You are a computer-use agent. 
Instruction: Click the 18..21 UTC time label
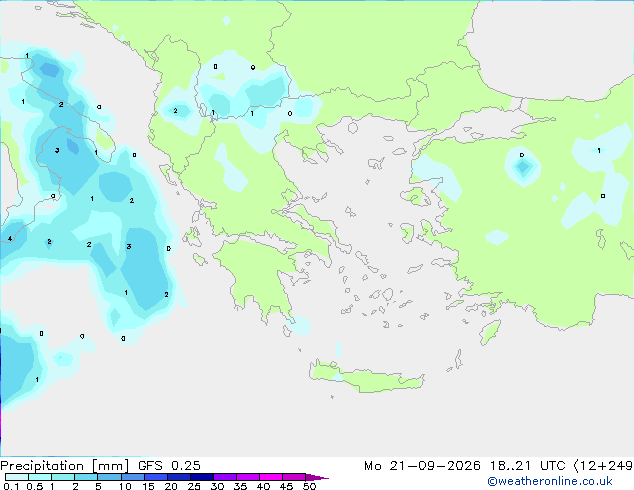tap(527, 466)
